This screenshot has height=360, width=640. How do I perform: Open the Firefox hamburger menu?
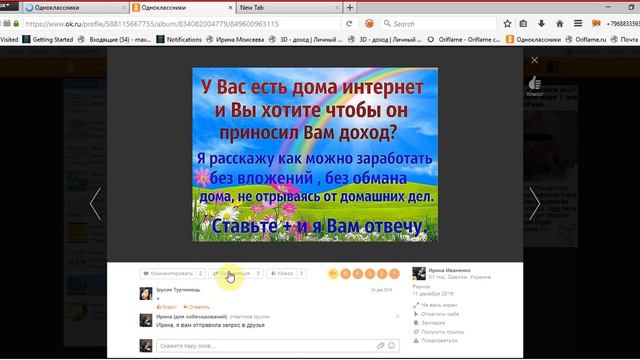pyautogui.click(x=578, y=24)
